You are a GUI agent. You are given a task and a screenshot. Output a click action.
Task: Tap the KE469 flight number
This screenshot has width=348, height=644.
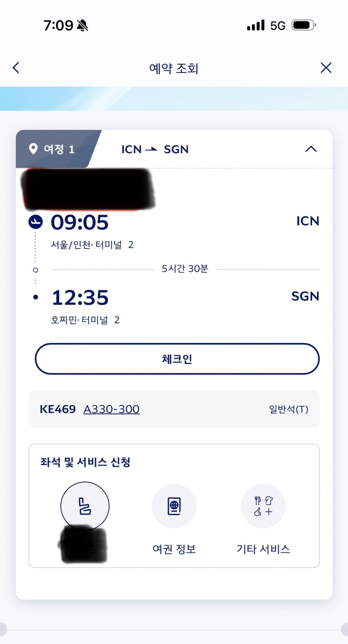pyautogui.click(x=58, y=409)
